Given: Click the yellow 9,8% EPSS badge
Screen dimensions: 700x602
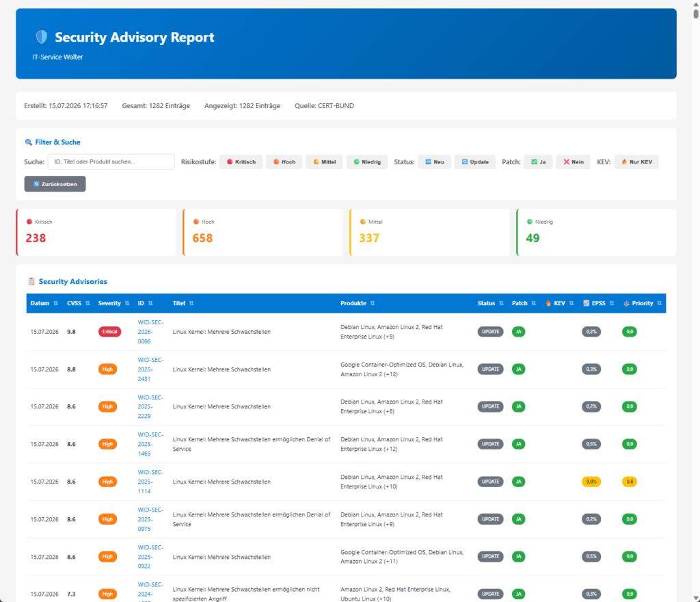Looking at the screenshot, I should [x=591, y=482].
